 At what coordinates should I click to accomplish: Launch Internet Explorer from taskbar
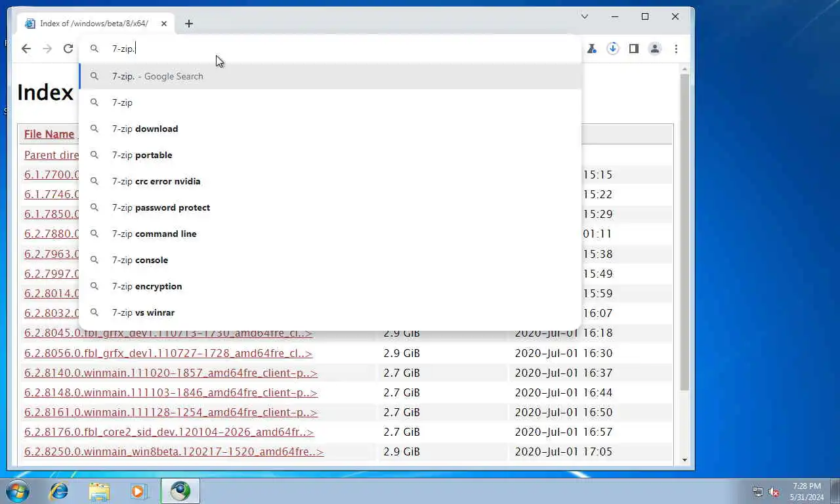tap(59, 491)
